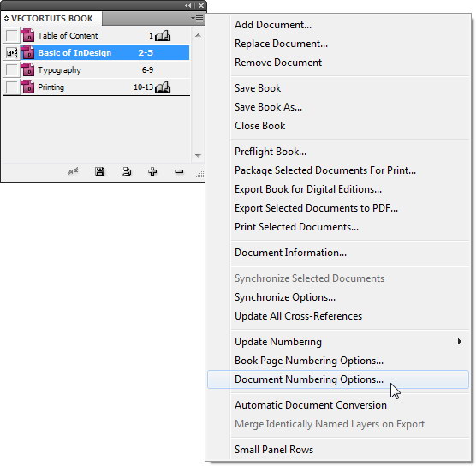This screenshot has height=466, width=476.
Task: Click page range 2-5 of Basic of InDesign
Action: pyautogui.click(x=146, y=53)
